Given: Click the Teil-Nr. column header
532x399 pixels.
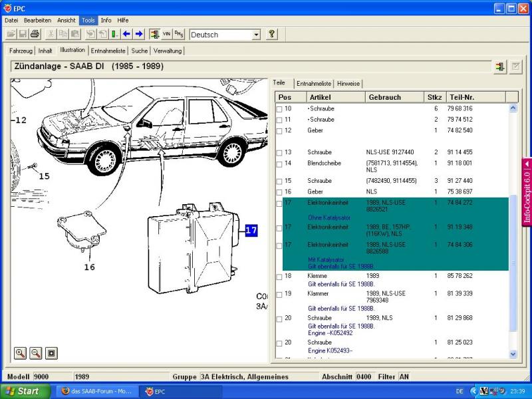Looking at the screenshot, I should [476, 97].
